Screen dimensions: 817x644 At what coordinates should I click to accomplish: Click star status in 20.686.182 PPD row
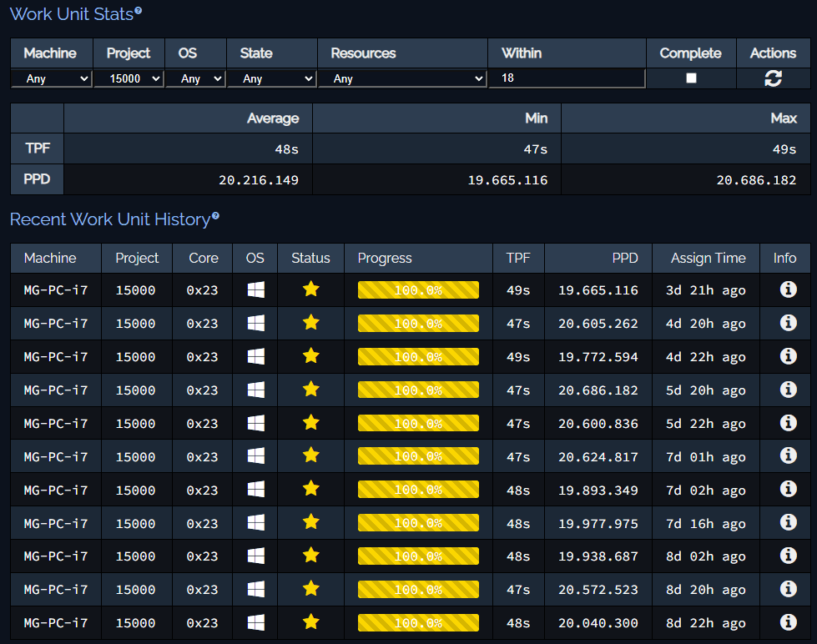(310, 389)
